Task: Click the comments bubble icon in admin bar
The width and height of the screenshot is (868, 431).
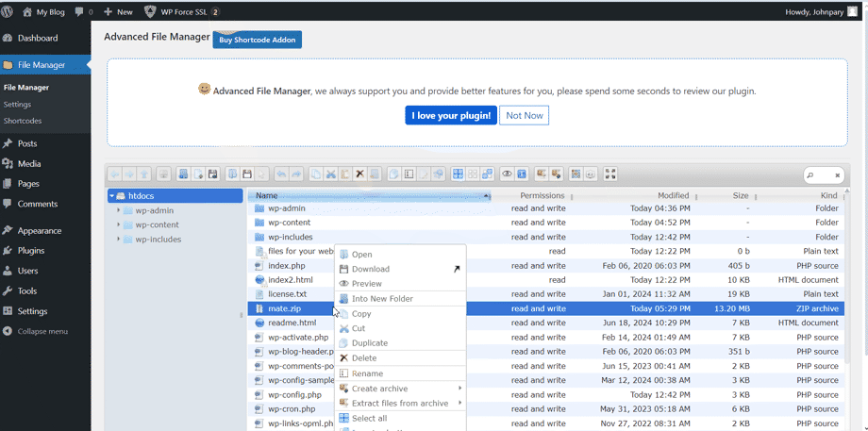Action: [78, 11]
